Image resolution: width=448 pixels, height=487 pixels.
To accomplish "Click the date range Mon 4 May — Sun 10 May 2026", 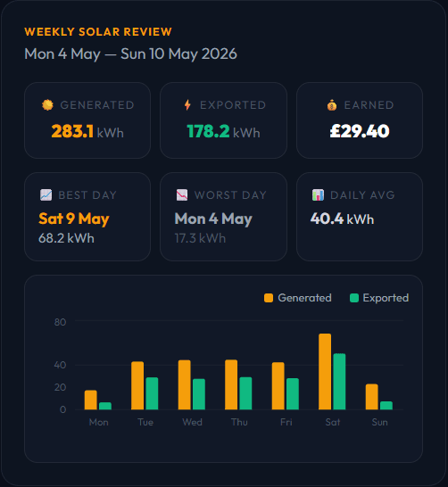I will (130, 54).
